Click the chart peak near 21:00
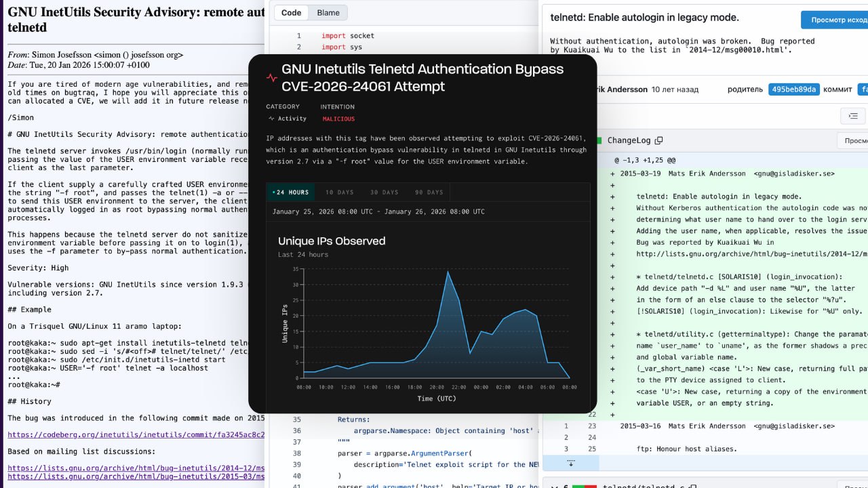The height and width of the screenshot is (488, 868). coord(448,272)
